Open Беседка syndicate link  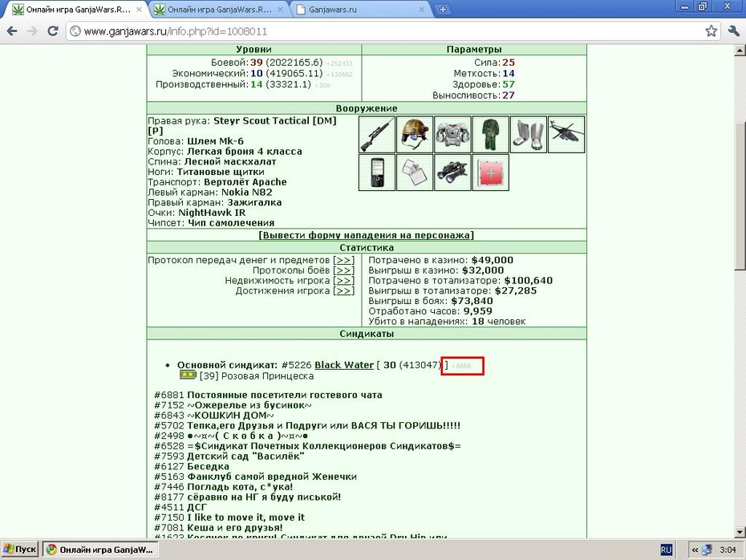pyautogui.click(x=208, y=467)
